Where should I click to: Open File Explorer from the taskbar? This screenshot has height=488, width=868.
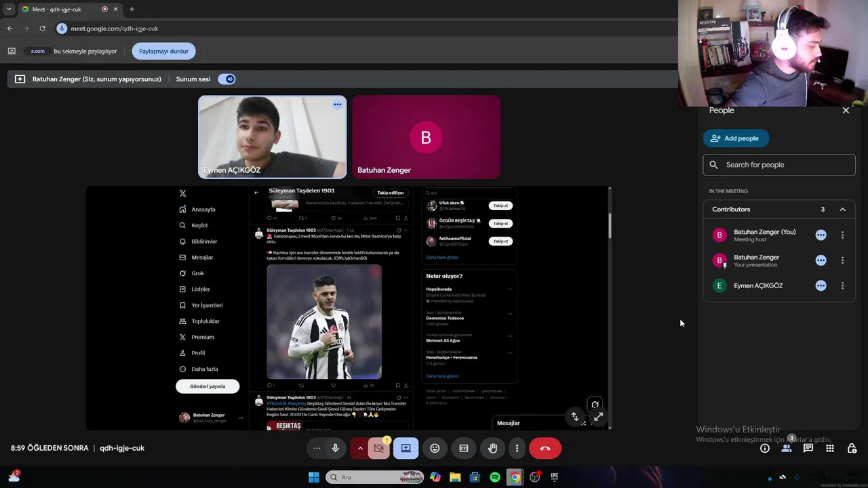tap(455, 477)
